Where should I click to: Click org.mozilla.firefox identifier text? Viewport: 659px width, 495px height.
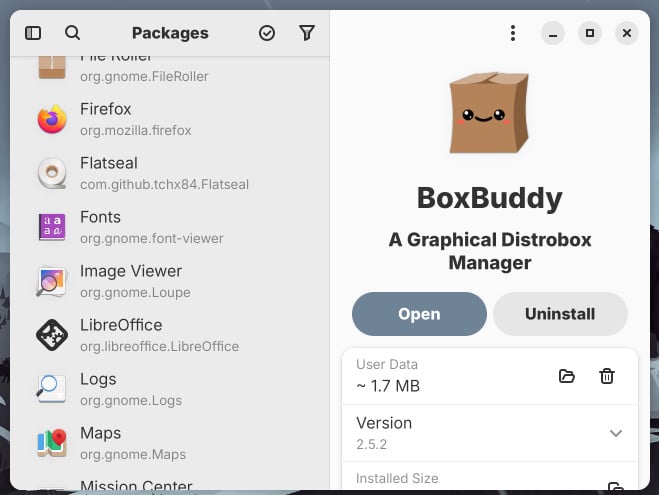(x=136, y=130)
